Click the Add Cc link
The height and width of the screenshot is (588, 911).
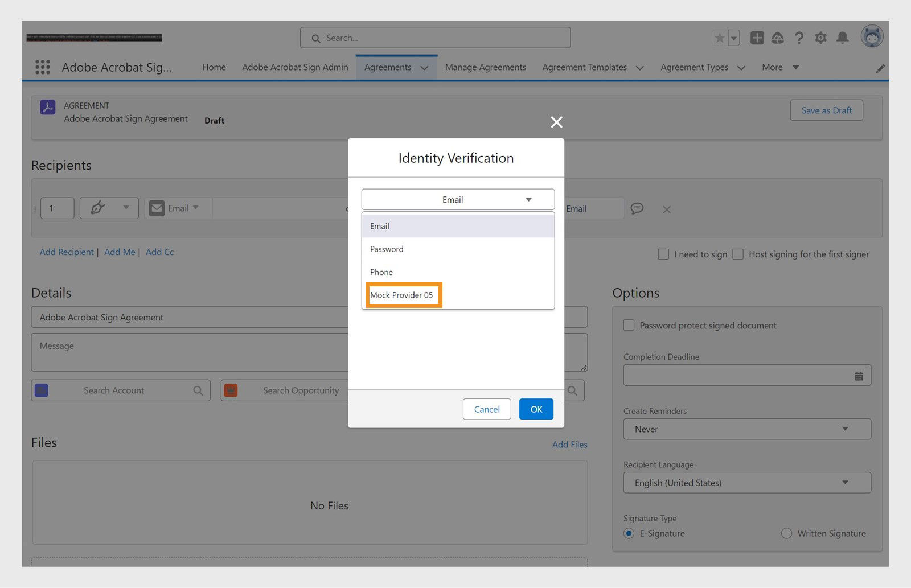[x=160, y=252]
